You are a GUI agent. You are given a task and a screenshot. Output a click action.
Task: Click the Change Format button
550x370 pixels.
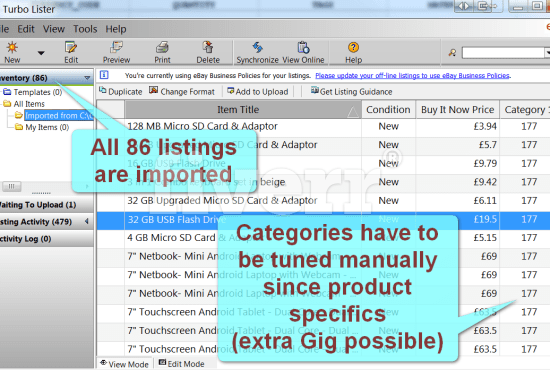tap(182, 92)
